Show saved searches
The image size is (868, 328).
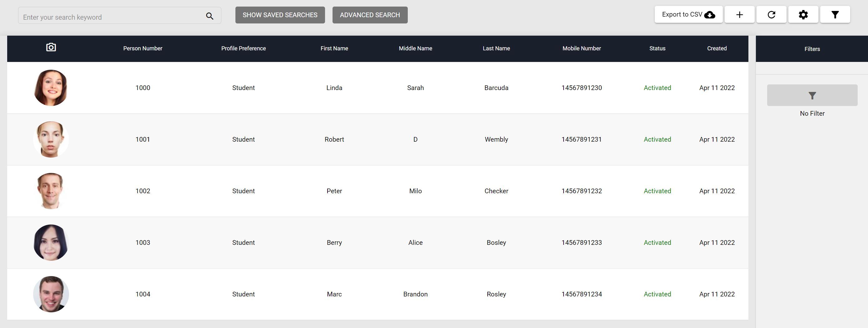(x=280, y=15)
